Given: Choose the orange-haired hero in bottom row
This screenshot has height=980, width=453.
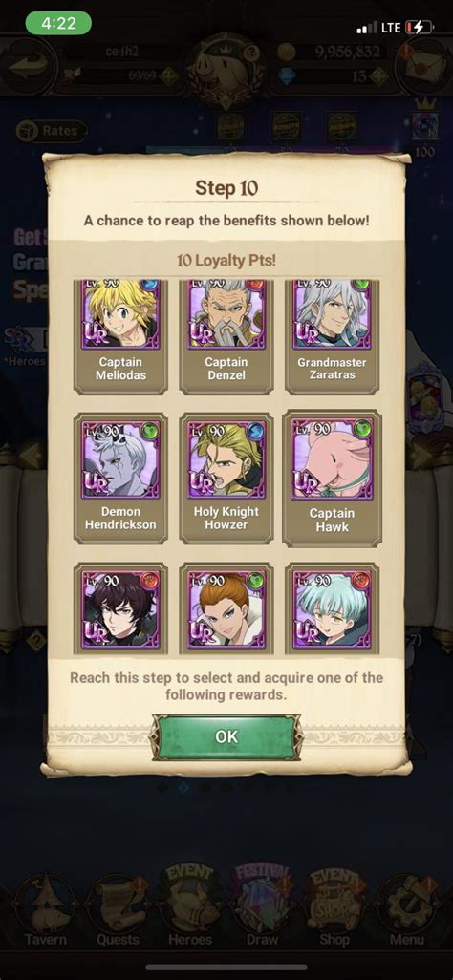Looking at the screenshot, I should (x=226, y=607).
